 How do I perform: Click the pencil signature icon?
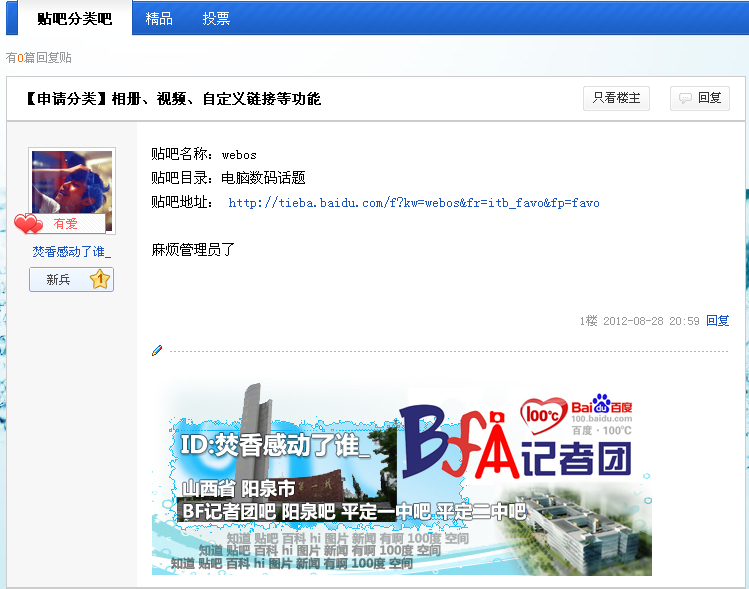point(157,350)
